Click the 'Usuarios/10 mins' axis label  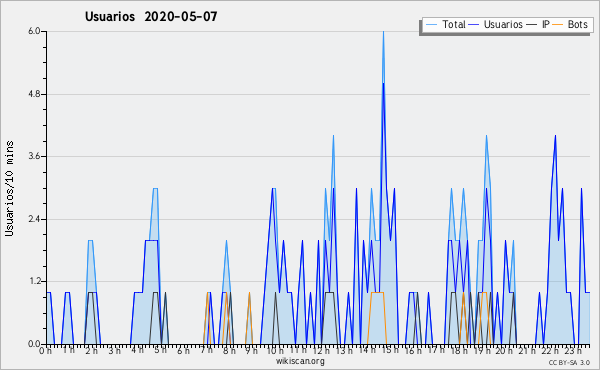[9, 188]
